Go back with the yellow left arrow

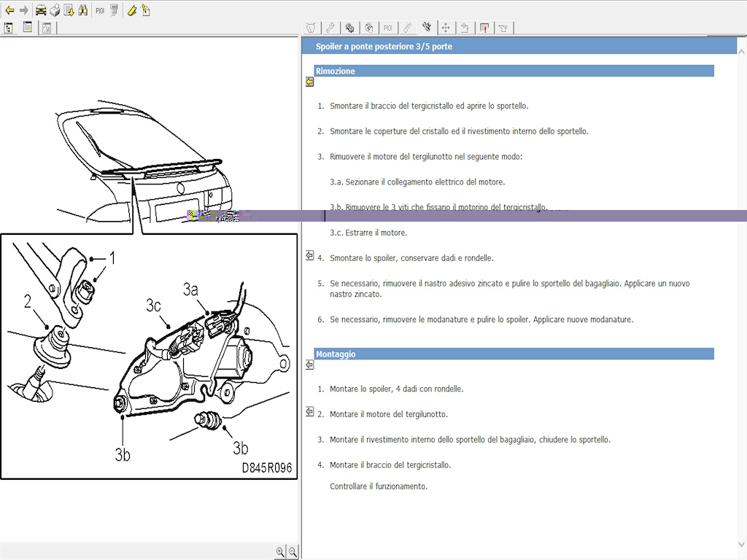point(9,10)
